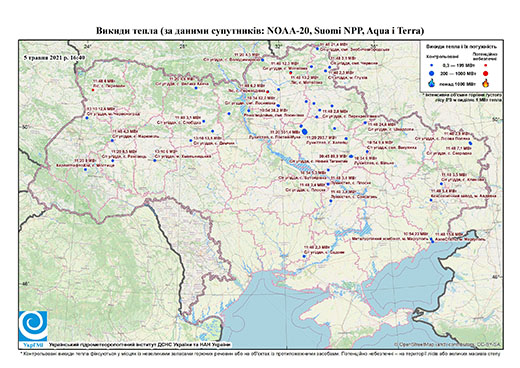
Task: Click the large blue 200–1000 MW legend circle
Action: (431, 73)
